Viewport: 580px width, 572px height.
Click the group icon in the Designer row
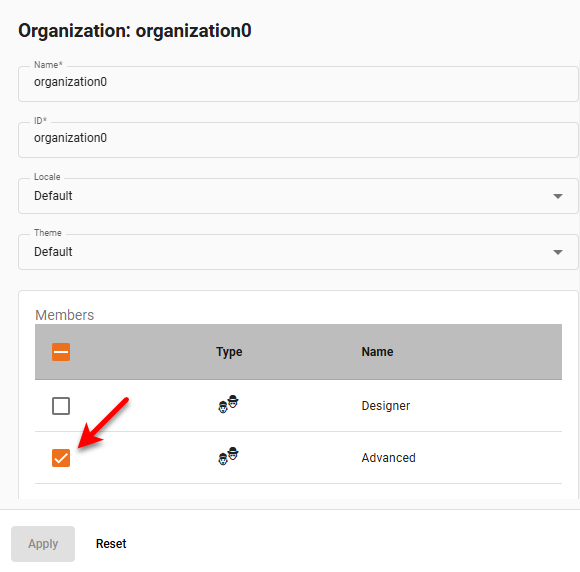point(228,404)
